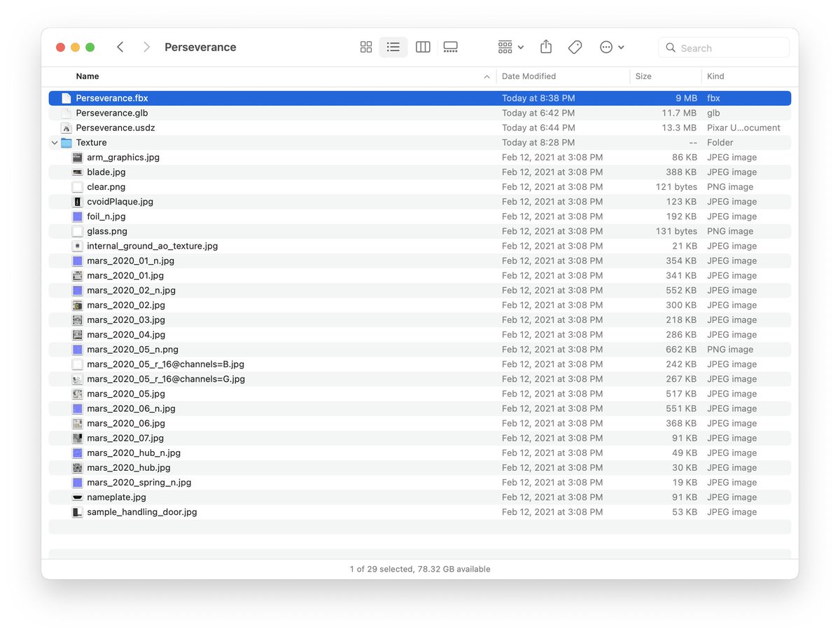Screen dimensions: 840x634
Task: Click the clear.png file icon
Action: 78,187
